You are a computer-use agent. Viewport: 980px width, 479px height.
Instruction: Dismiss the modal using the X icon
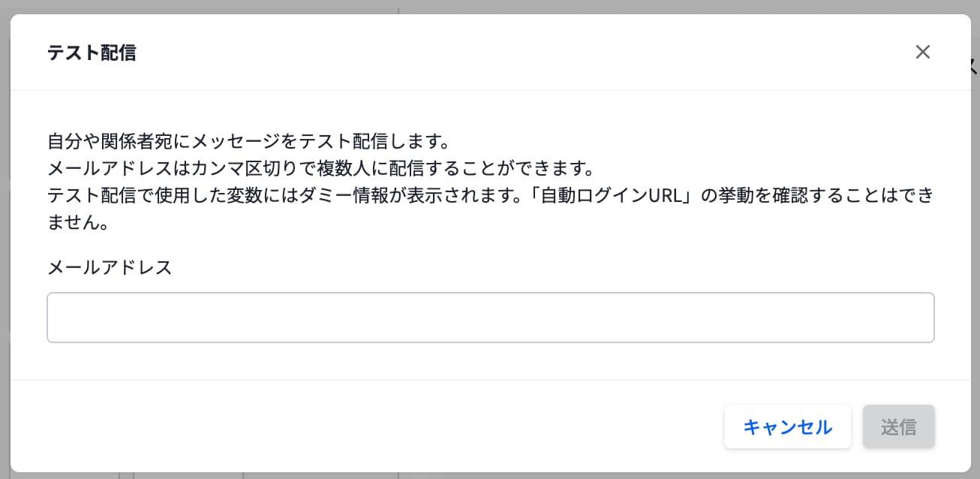922,52
